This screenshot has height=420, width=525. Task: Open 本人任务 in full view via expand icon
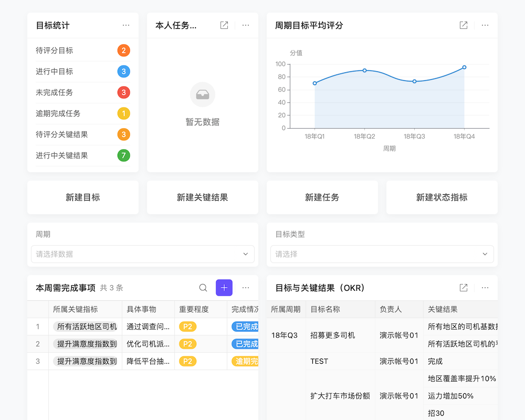[224, 25]
